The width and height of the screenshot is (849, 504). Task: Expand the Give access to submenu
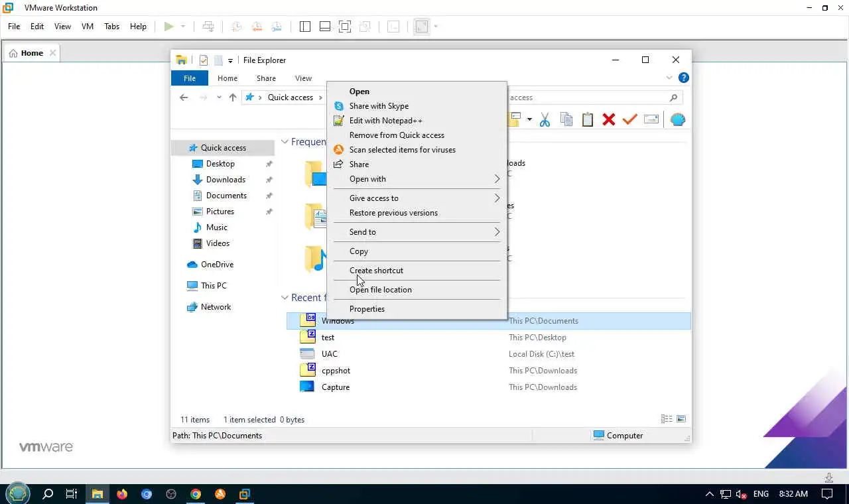(x=418, y=198)
